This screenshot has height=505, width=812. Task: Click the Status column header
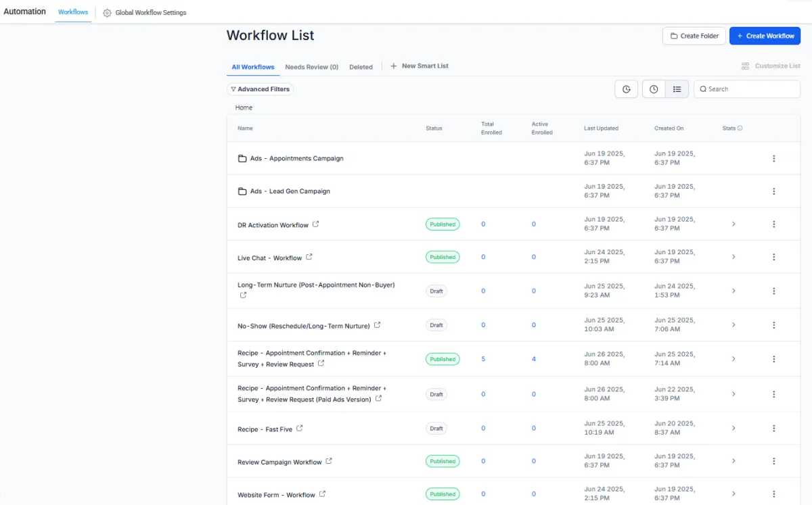[434, 128]
